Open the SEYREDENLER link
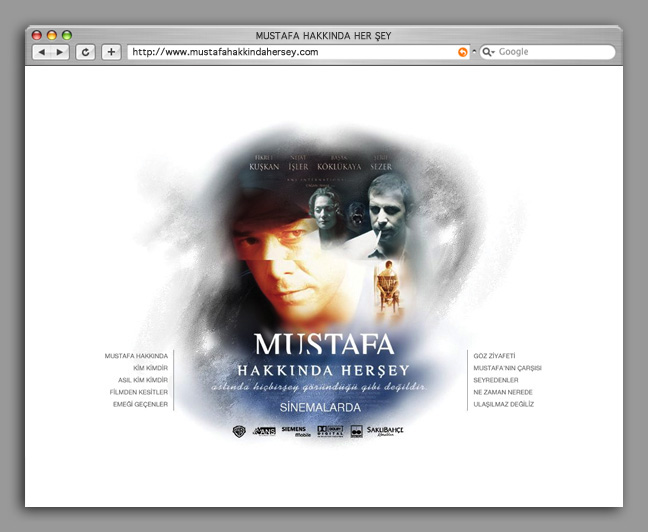The width and height of the screenshot is (648, 532). [496, 380]
